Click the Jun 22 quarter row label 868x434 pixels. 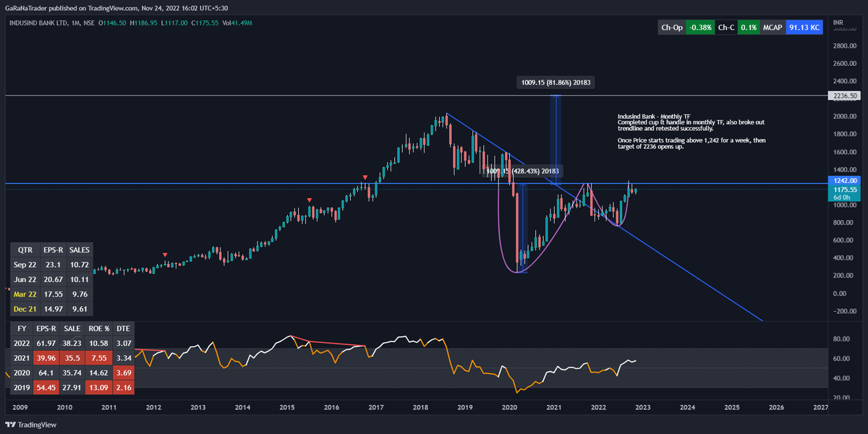[25, 279]
